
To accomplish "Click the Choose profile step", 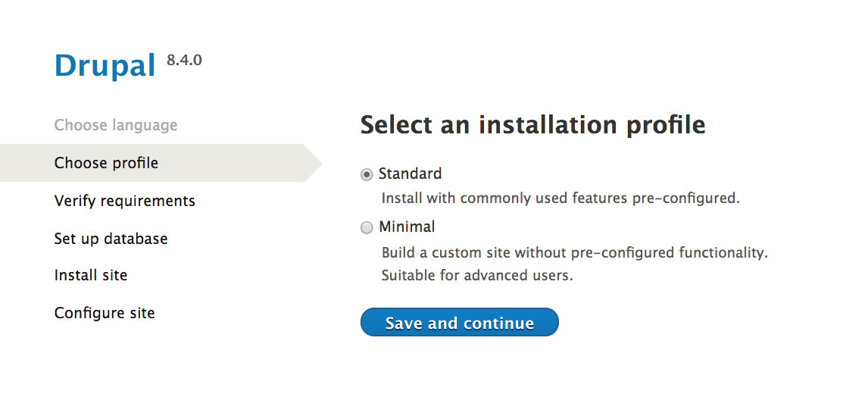I will [x=106, y=163].
